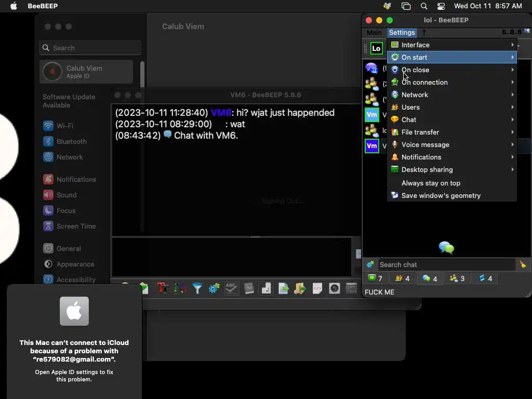
Task: Select the dark blue Vm avatar
Action: coord(372,146)
